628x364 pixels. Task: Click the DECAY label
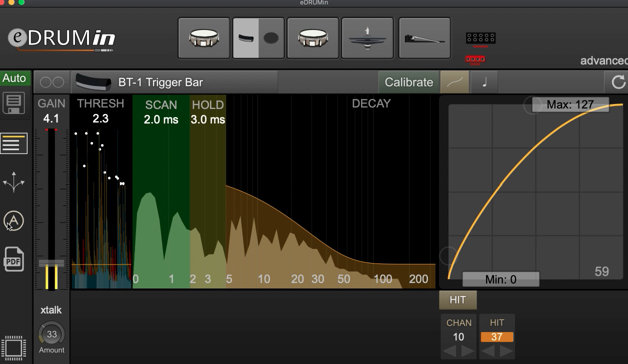click(x=371, y=103)
